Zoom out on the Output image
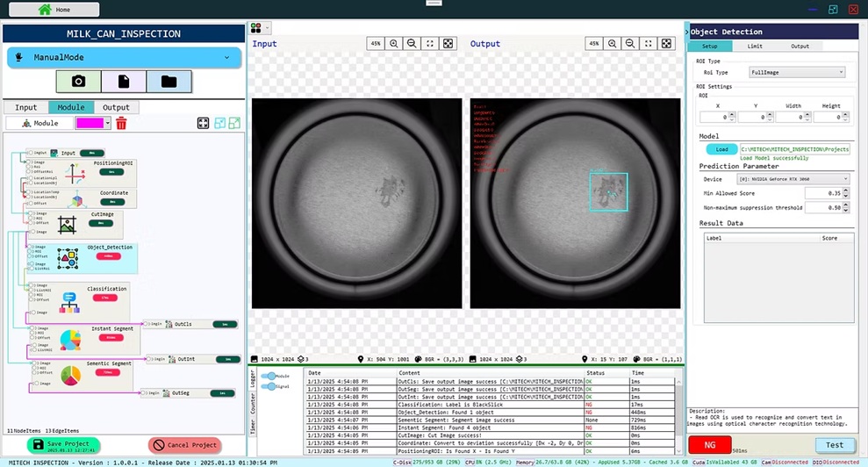 coord(631,44)
